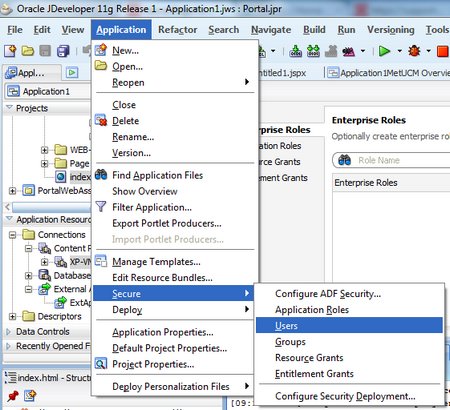Click the Debug bug icon
This screenshot has height=410, width=450.
click(414, 51)
